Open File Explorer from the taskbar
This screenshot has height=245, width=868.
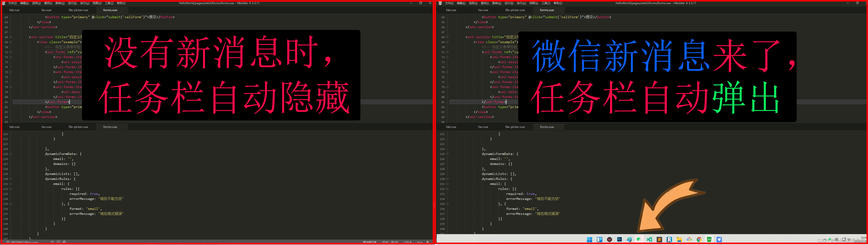click(679, 240)
